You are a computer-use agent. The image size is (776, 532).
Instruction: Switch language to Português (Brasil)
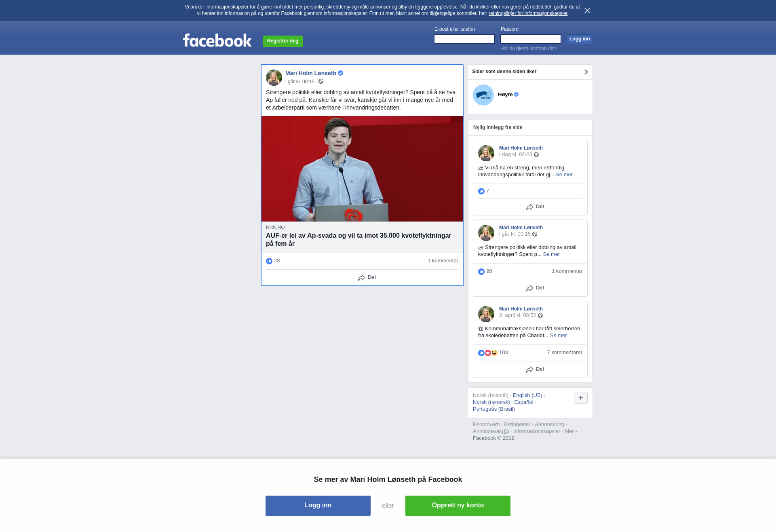pyautogui.click(x=494, y=409)
